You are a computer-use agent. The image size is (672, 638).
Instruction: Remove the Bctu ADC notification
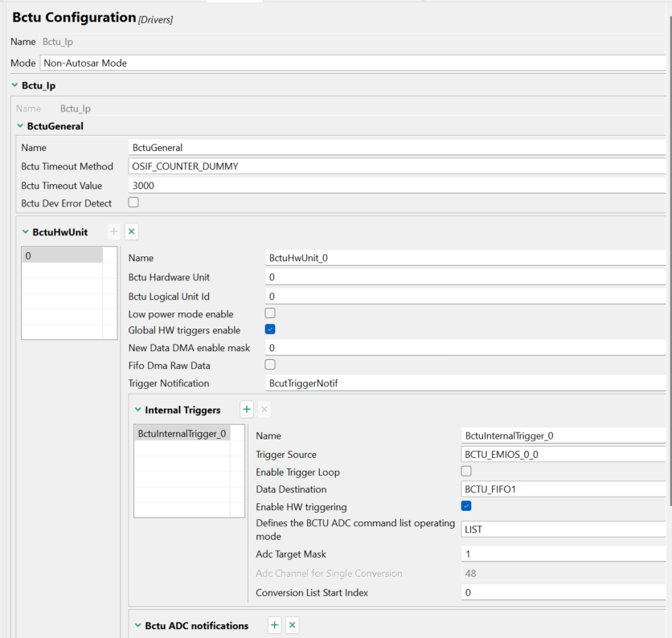293,625
